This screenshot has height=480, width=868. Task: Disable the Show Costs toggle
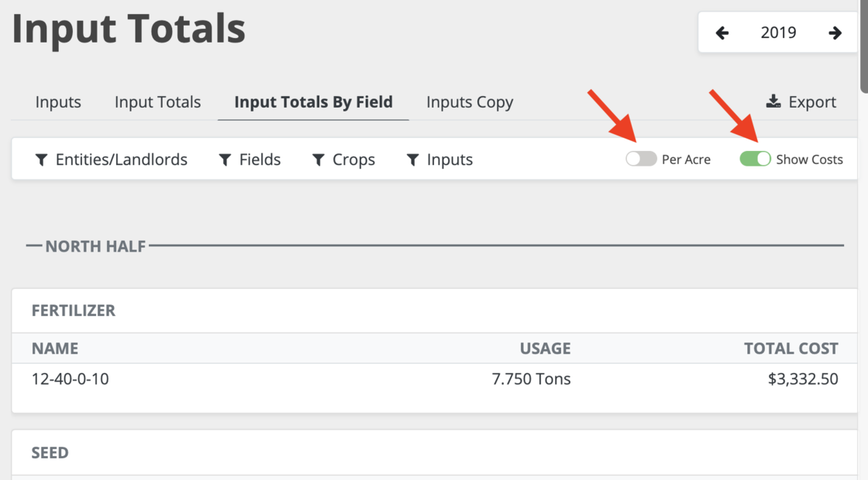(755, 159)
